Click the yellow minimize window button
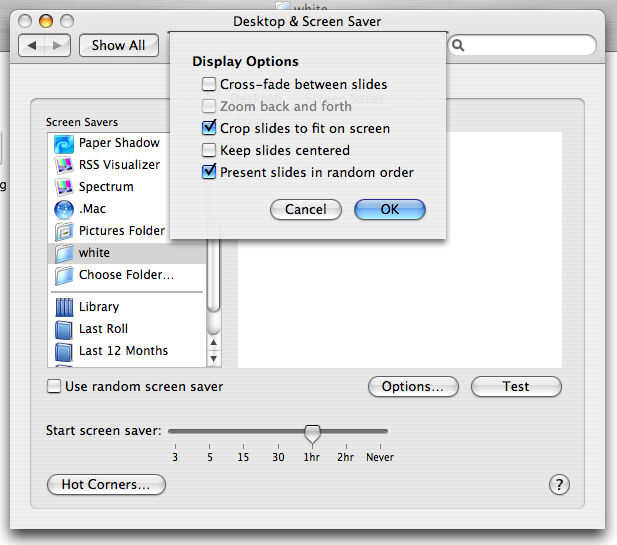This screenshot has width=617, height=545. (46, 20)
